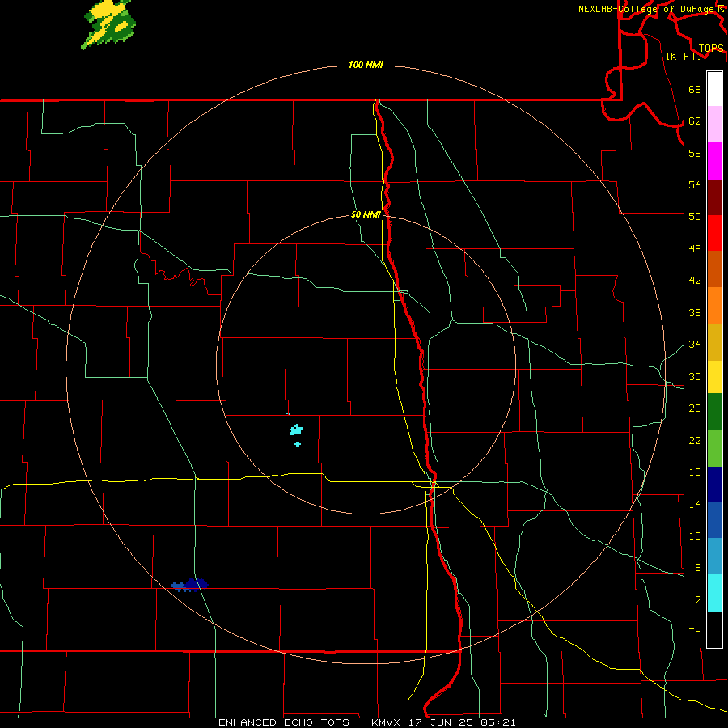Click the '100 NMI' range ring label
The width and height of the screenshot is (728, 728).
click(x=366, y=65)
